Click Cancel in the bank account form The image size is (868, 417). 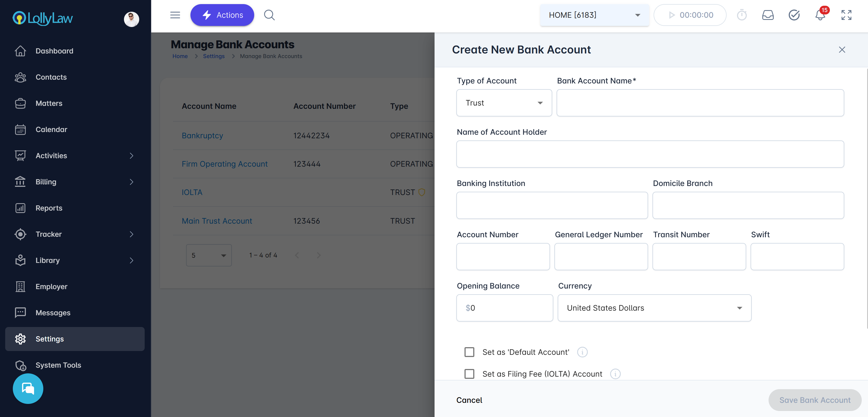(x=469, y=400)
